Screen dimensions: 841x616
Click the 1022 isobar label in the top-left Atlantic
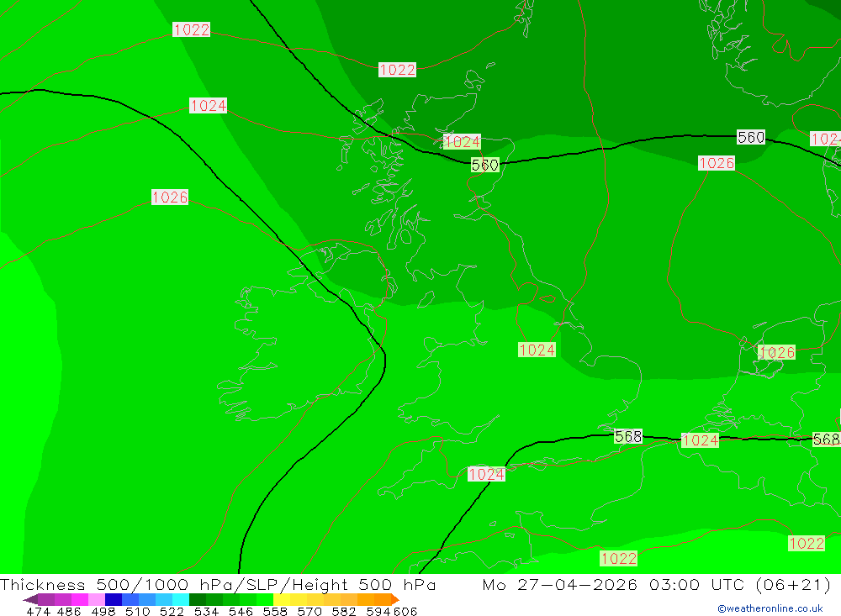[x=192, y=29]
